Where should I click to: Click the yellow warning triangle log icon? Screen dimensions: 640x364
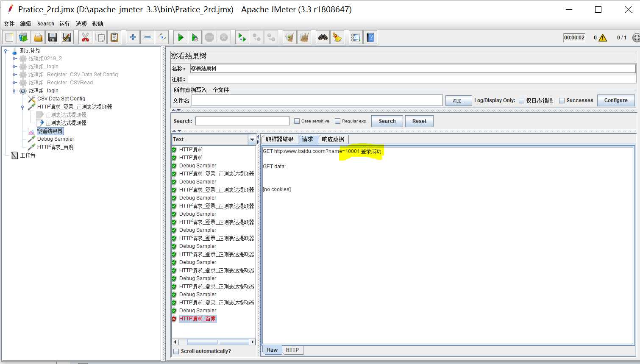coord(603,38)
